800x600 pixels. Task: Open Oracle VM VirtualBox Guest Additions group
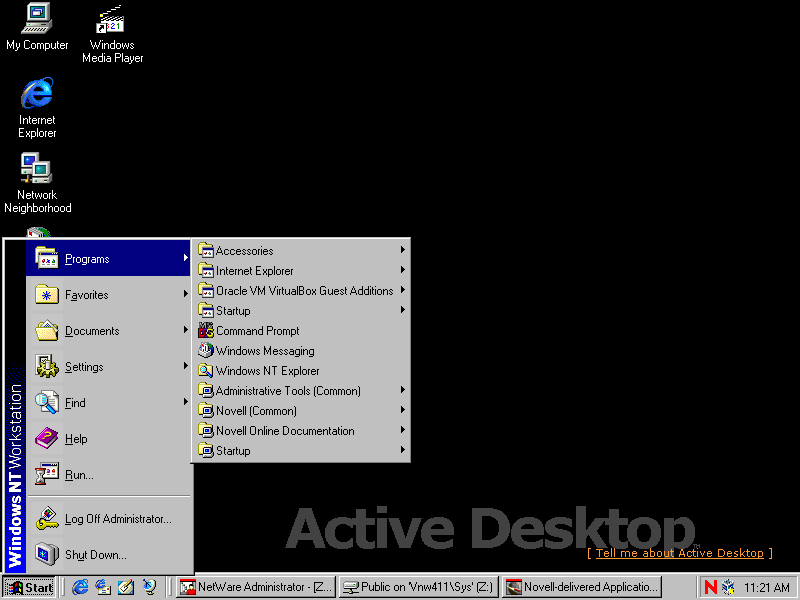[301, 291]
